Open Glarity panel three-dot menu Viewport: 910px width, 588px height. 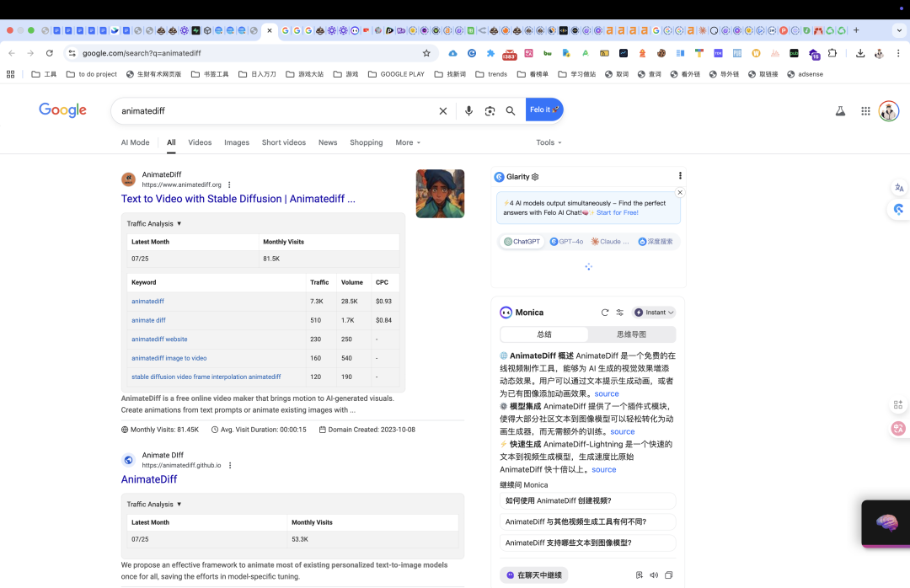(680, 176)
